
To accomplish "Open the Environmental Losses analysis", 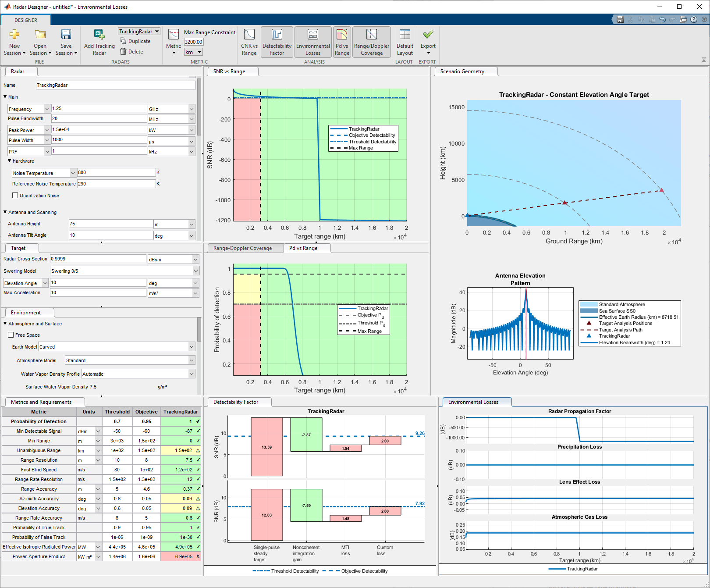I will tap(313, 42).
